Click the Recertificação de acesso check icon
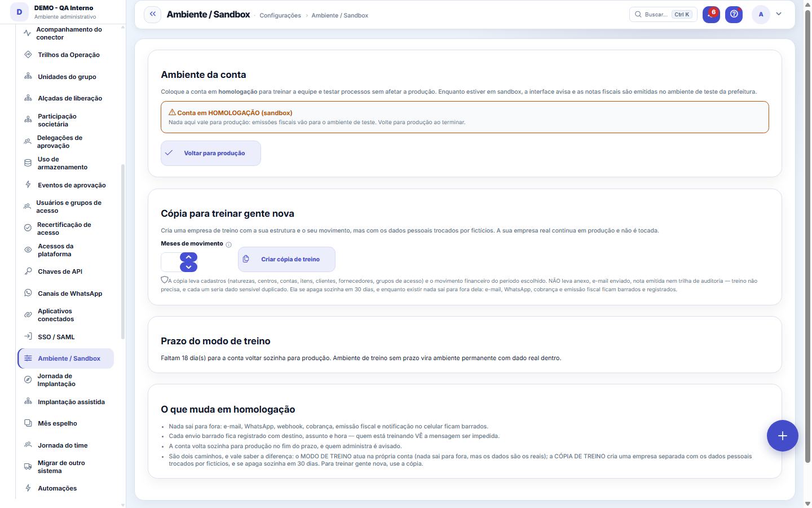The width and height of the screenshot is (812, 508). pyautogui.click(x=28, y=228)
